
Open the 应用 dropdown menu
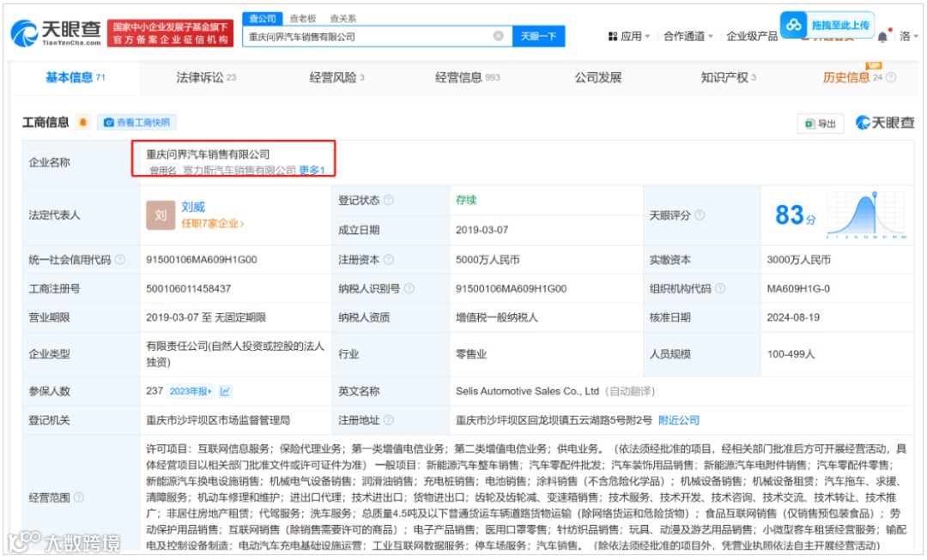click(629, 36)
